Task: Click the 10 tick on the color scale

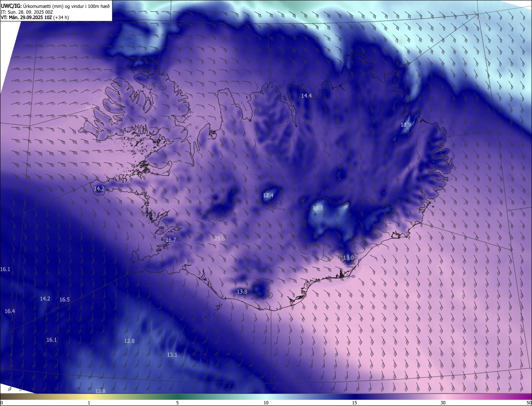Action: click(x=266, y=403)
